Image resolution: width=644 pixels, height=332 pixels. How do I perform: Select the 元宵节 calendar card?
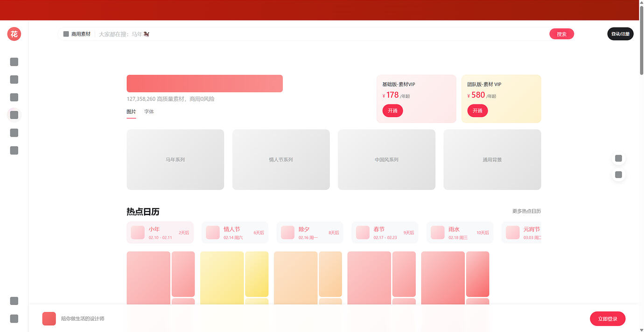pyautogui.click(x=521, y=233)
